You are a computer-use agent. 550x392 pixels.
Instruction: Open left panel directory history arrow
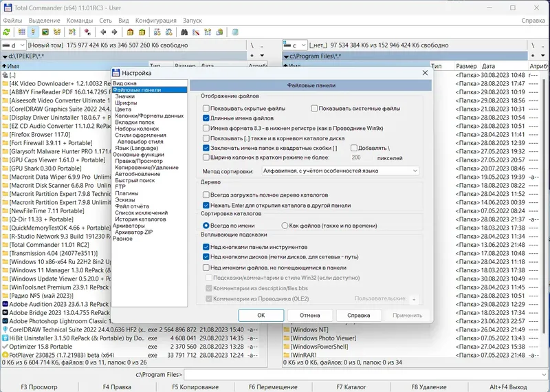pyautogui.click(x=262, y=56)
